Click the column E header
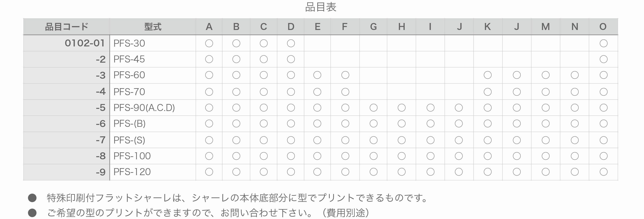Image resolution: width=644 pixels, height=219 pixels. 318,27
